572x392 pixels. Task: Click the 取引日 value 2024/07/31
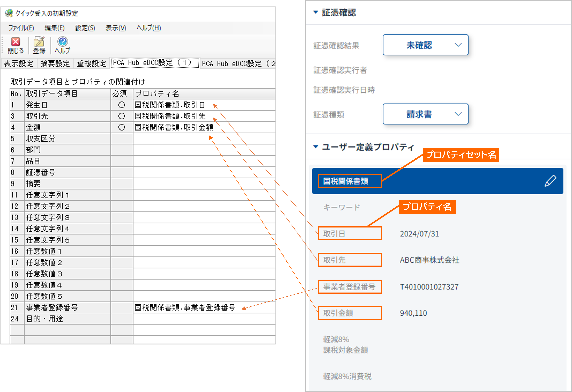click(419, 234)
